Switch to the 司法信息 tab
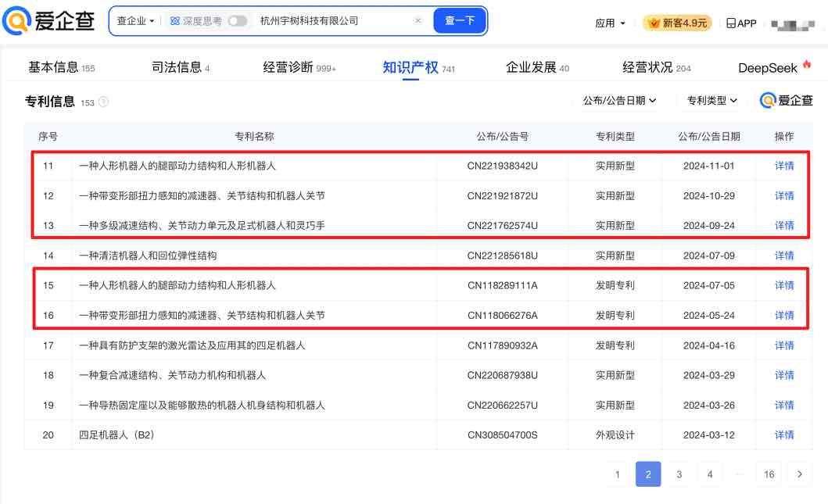 [181, 67]
